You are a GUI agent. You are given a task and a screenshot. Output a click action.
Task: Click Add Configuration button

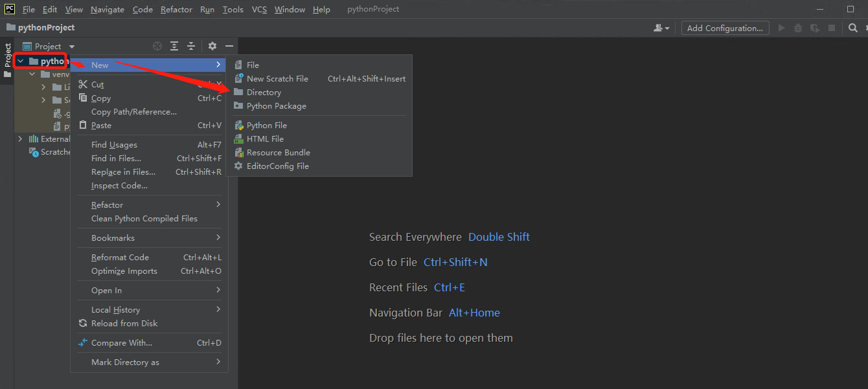(x=725, y=28)
